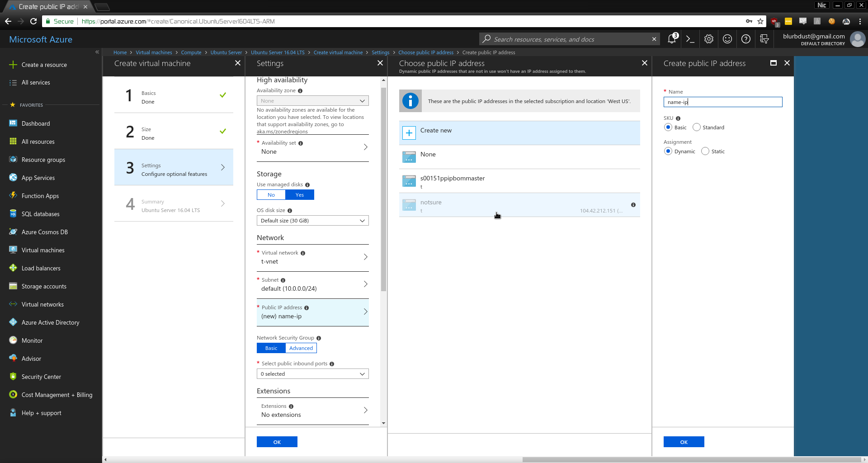Click the Search resources search box
Screen dimensions: 868x463
570,39
